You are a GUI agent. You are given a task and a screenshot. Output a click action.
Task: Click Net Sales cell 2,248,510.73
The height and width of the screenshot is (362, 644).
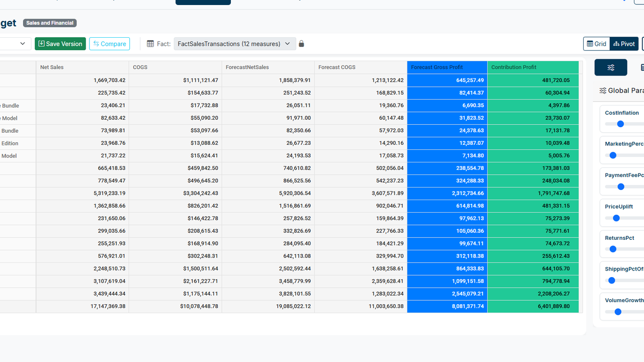pyautogui.click(x=83, y=269)
